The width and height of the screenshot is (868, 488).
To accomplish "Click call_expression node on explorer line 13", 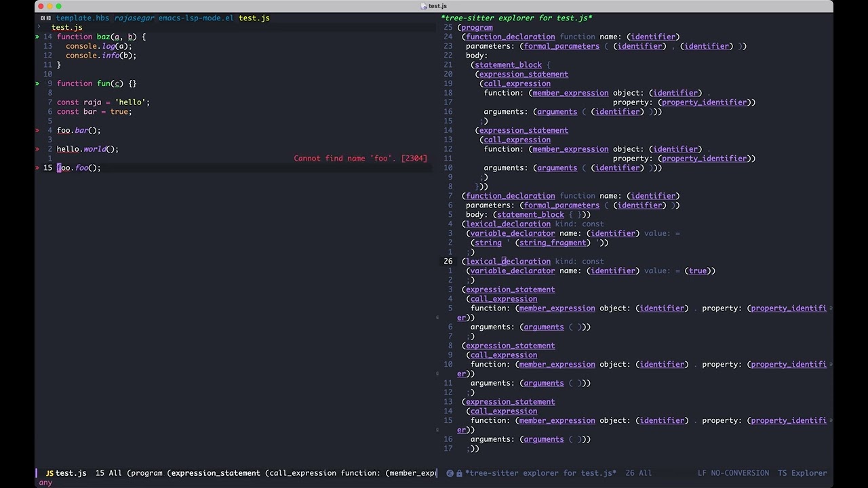I will pyautogui.click(x=517, y=140).
